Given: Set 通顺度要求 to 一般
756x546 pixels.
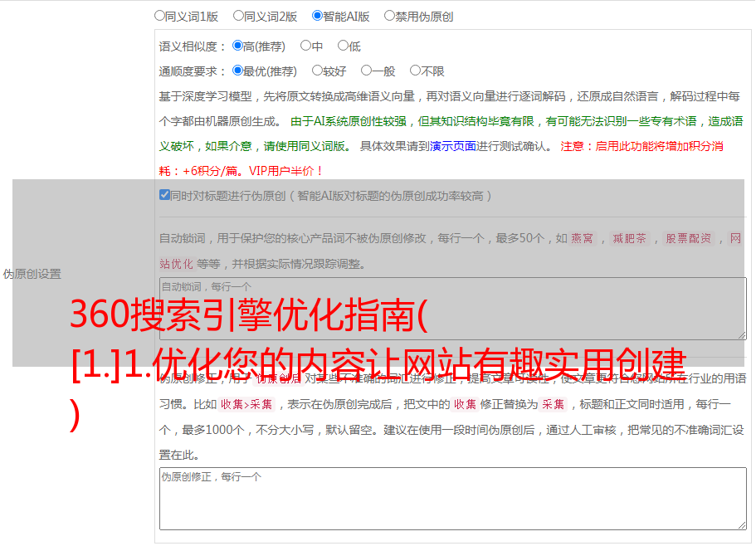Looking at the screenshot, I should coord(367,71).
